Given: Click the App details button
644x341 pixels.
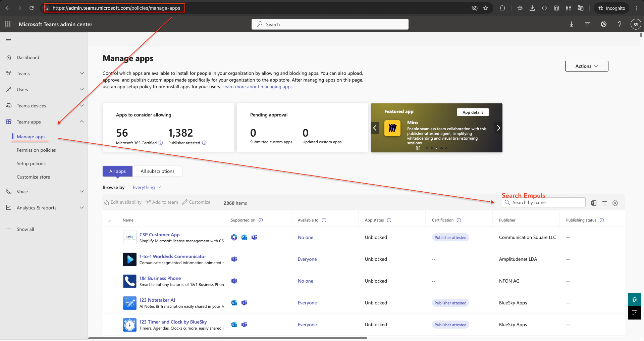Looking at the screenshot, I should coord(473,112).
